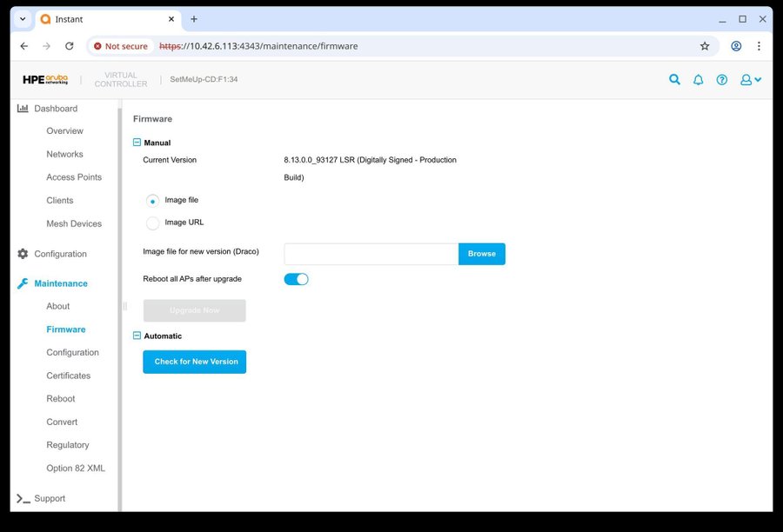The image size is (783, 532).
Task: Open Chrome profile icon
Action: point(736,46)
